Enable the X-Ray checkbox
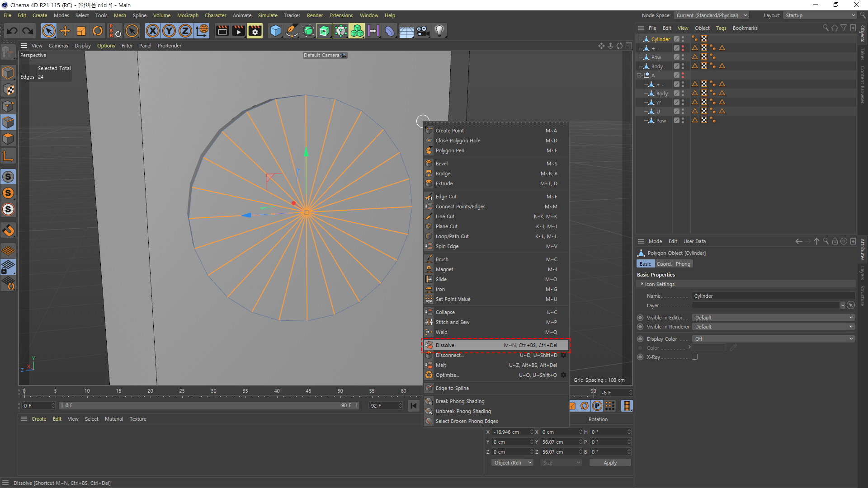This screenshot has width=868, height=488. pyautogui.click(x=695, y=357)
